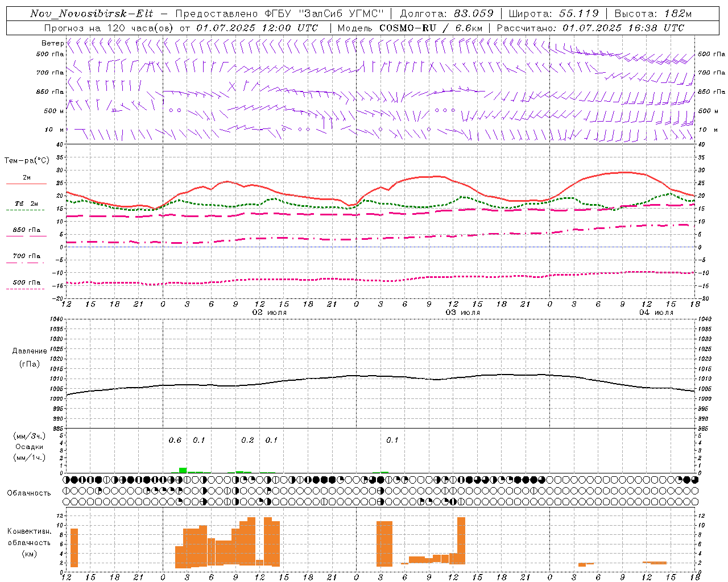Click the (мм/1ч.) unit label
This screenshot has width=728, height=582.
[30, 458]
